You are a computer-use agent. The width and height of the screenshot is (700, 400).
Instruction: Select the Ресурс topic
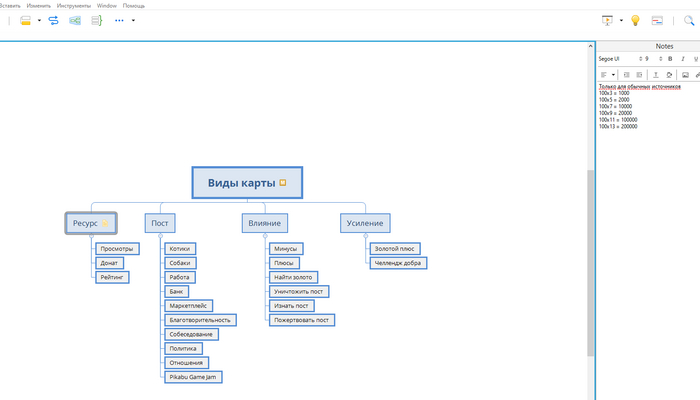click(91, 223)
